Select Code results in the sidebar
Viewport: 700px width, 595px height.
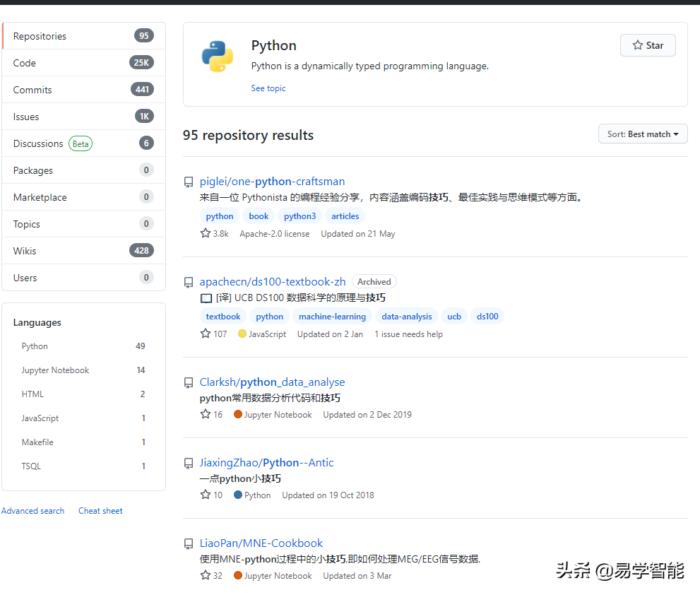coord(84,62)
